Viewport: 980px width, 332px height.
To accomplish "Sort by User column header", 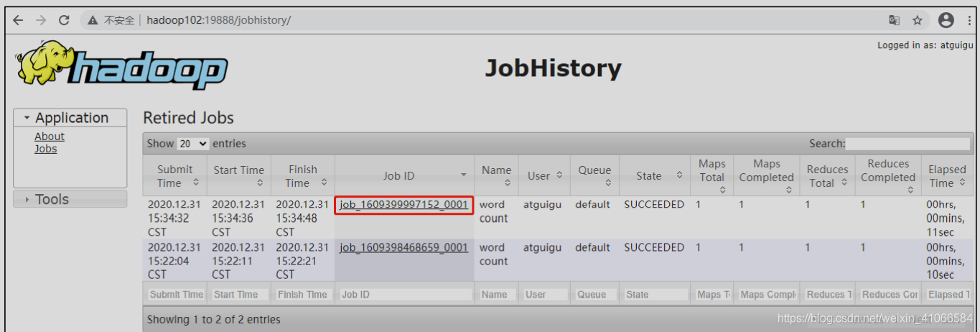I will (543, 176).
